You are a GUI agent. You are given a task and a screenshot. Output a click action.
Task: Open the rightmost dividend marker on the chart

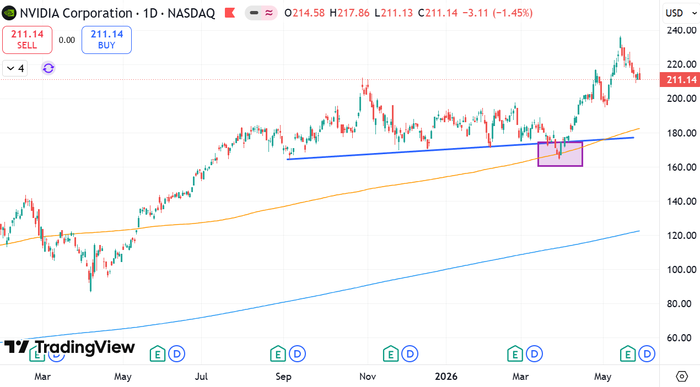[647, 354]
